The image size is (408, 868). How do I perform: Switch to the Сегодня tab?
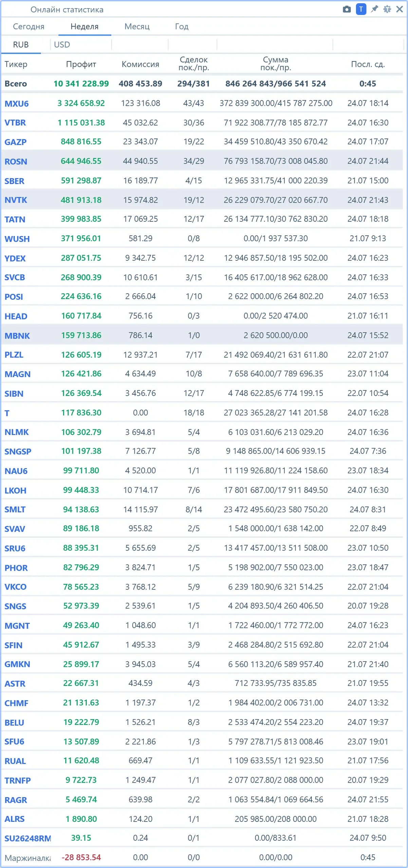pyautogui.click(x=29, y=26)
